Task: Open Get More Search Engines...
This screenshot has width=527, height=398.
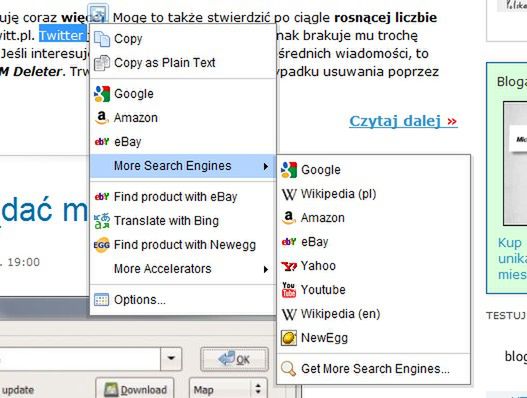Action: click(373, 369)
